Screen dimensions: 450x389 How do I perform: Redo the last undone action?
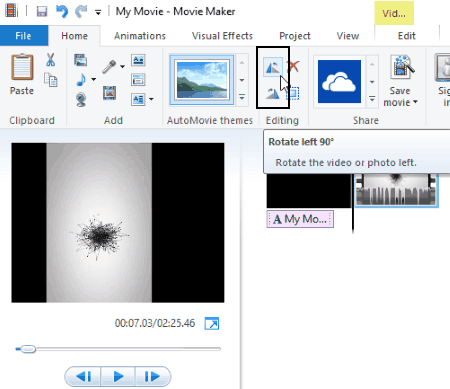coord(81,12)
